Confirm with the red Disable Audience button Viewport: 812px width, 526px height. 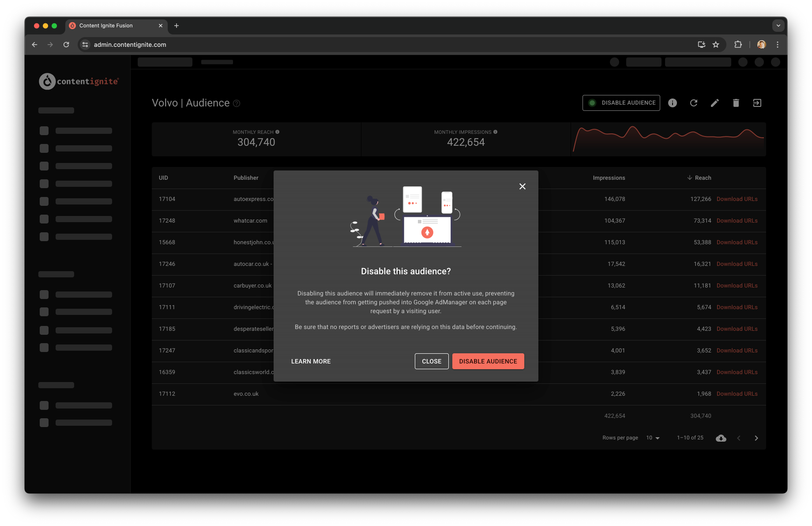tap(488, 361)
